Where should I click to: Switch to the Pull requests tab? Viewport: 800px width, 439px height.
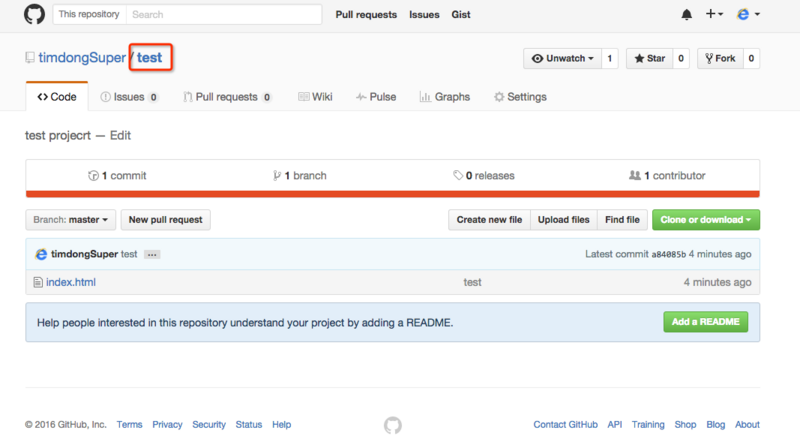point(228,97)
